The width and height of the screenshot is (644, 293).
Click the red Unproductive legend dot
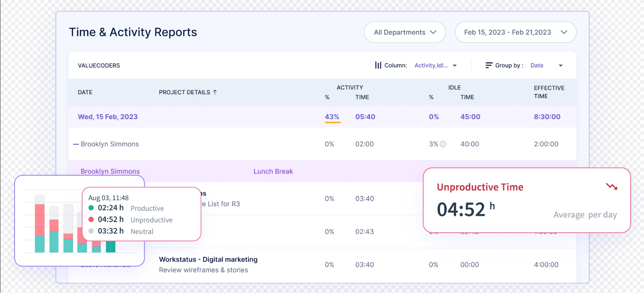pyautogui.click(x=91, y=220)
